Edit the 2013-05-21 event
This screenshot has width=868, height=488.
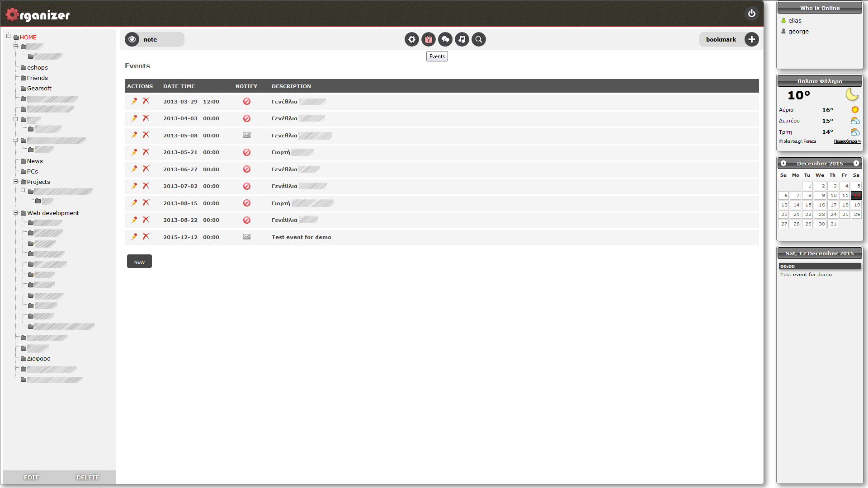[x=134, y=152]
